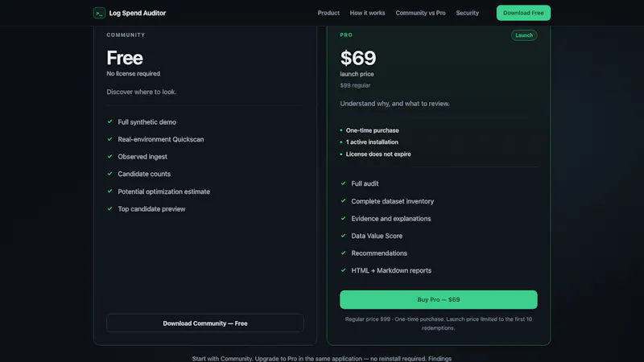Select 'Complete dataset inventory' text
The height and width of the screenshot is (362, 644).
[x=392, y=201]
